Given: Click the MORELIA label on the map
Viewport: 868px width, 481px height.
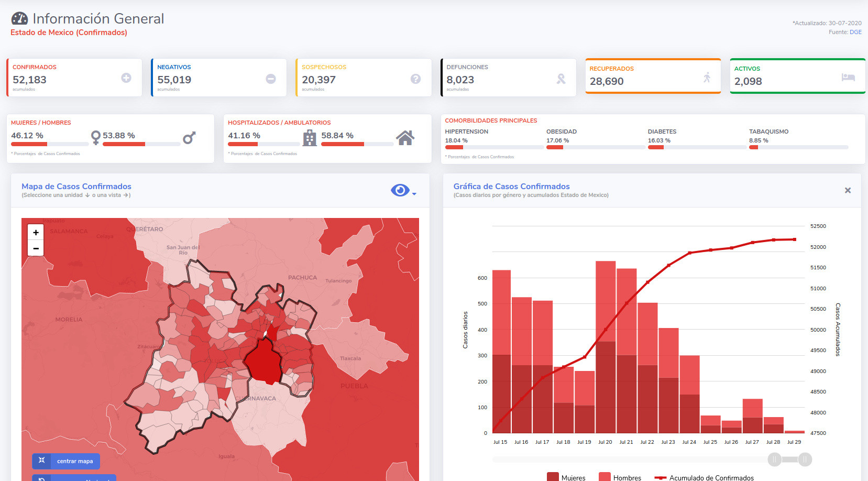Looking at the screenshot, I should pyautogui.click(x=69, y=320).
